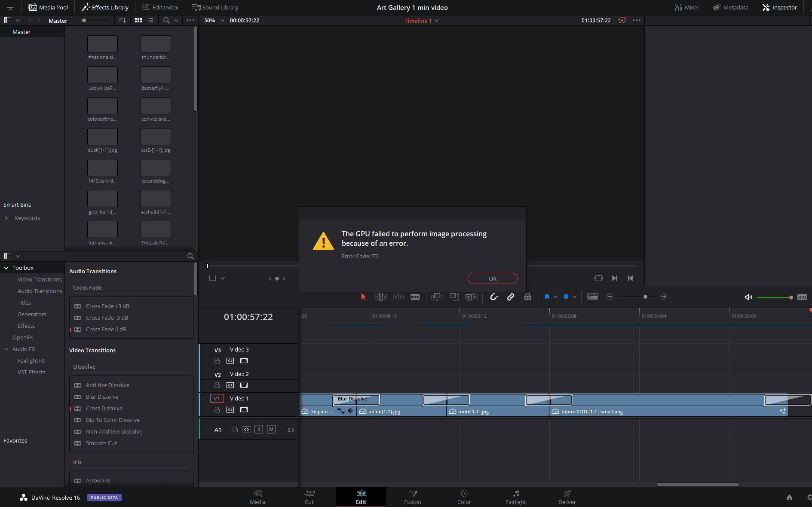The height and width of the screenshot is (507, 812).
Task: Toggle the Media Pool panel button
Action: coord(48,7)
